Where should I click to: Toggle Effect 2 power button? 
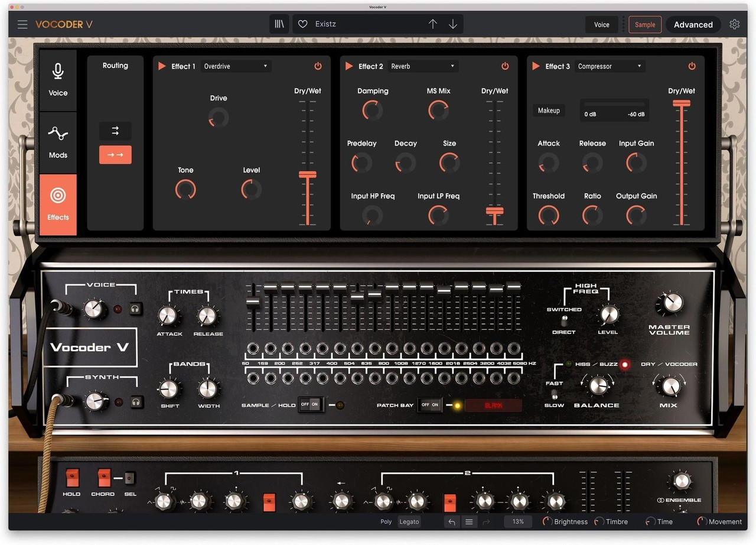tap(505, 66)
